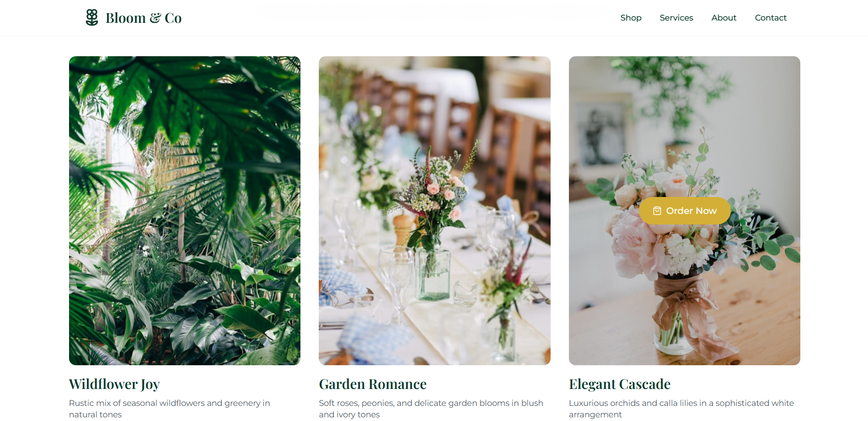Go to the Services page

point(676,18)
